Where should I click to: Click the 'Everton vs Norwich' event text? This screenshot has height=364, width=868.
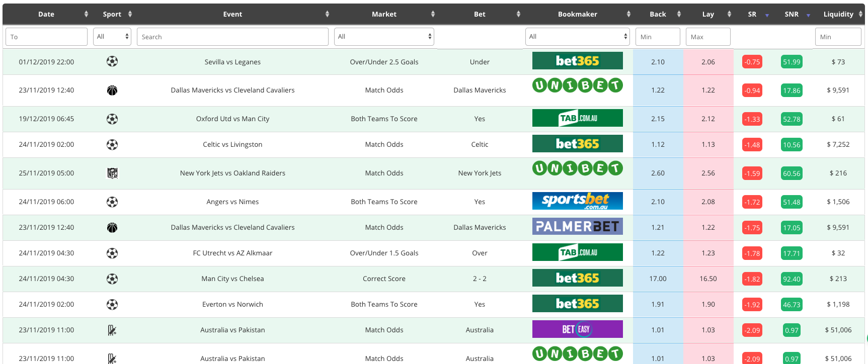coord(232,304)
